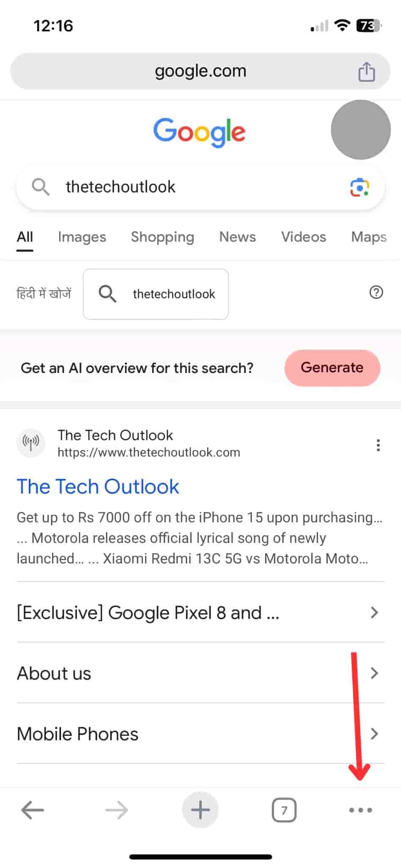401x868 pixels.
Task: Go back with the back arrow
Action: 33,810
